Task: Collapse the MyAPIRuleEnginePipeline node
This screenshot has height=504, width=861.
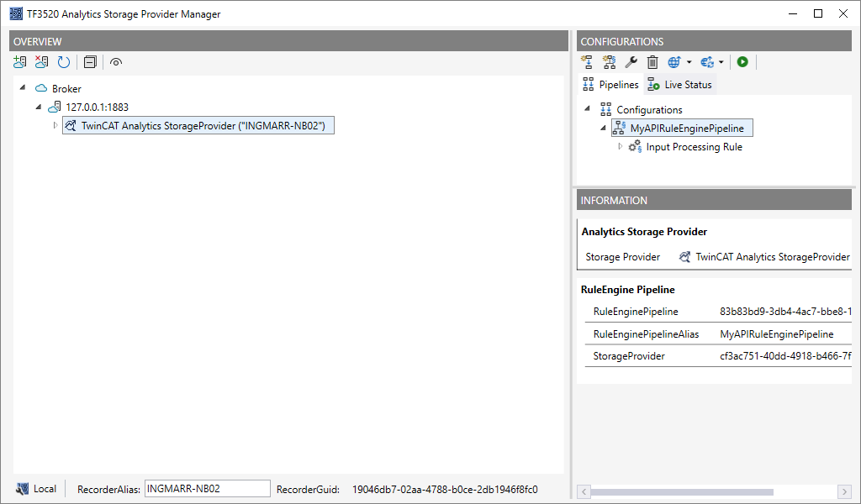Action: (x=603, y=128)
